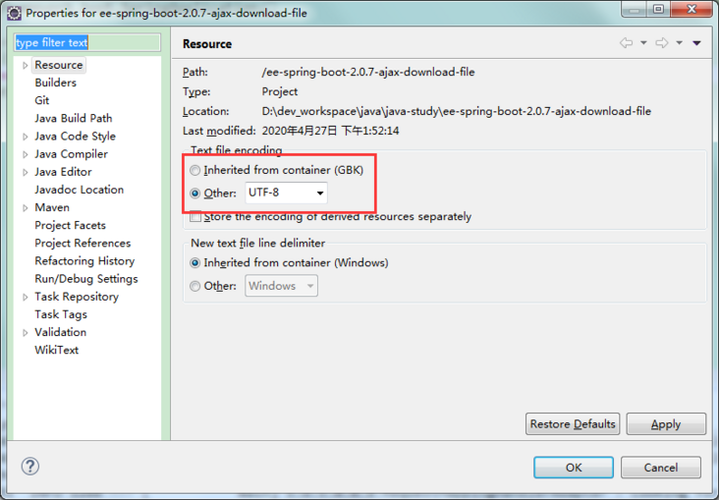Open the view menu triangle in header
Image resolution: width=719 pixels, height=500 pixels.
coord(697,43)
